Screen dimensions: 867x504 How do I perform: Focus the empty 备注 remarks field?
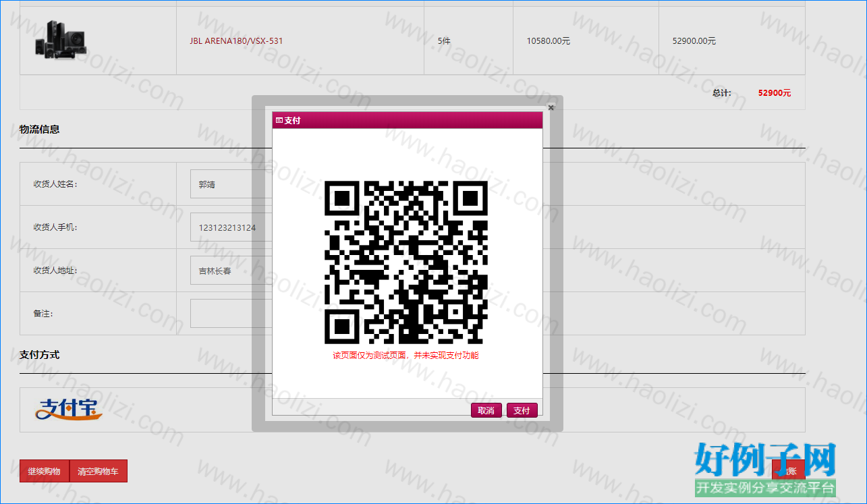pyautogui.click(x=231, y=314)
